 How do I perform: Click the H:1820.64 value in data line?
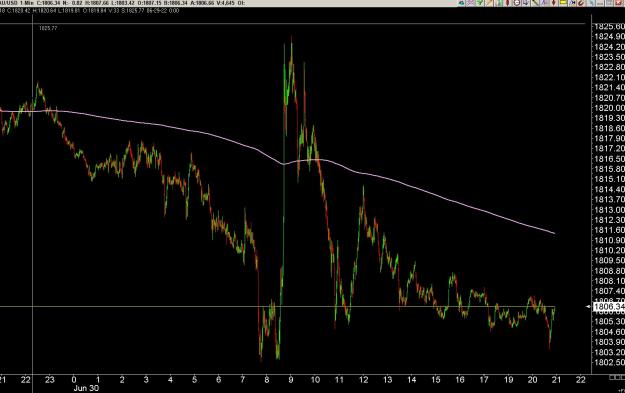(44, 10)
